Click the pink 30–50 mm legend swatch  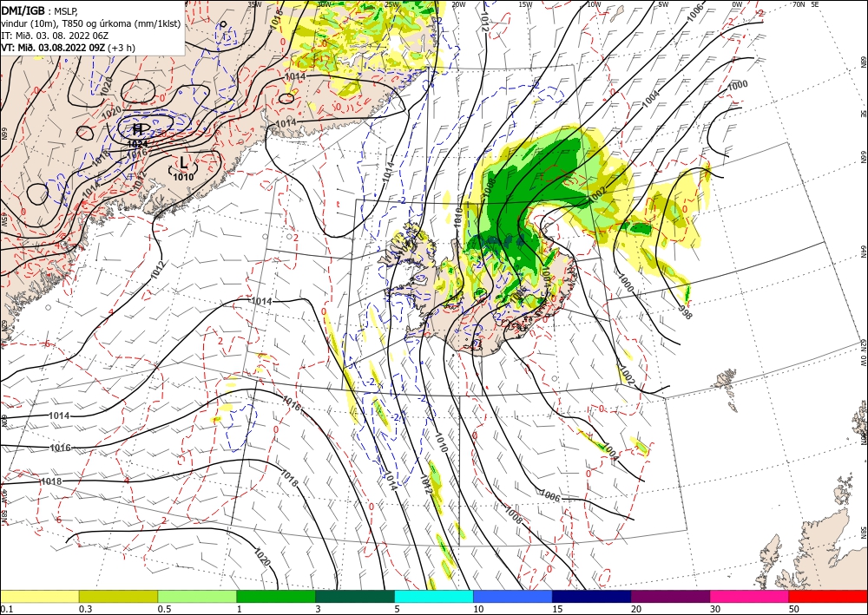click(x=750, y=596)
